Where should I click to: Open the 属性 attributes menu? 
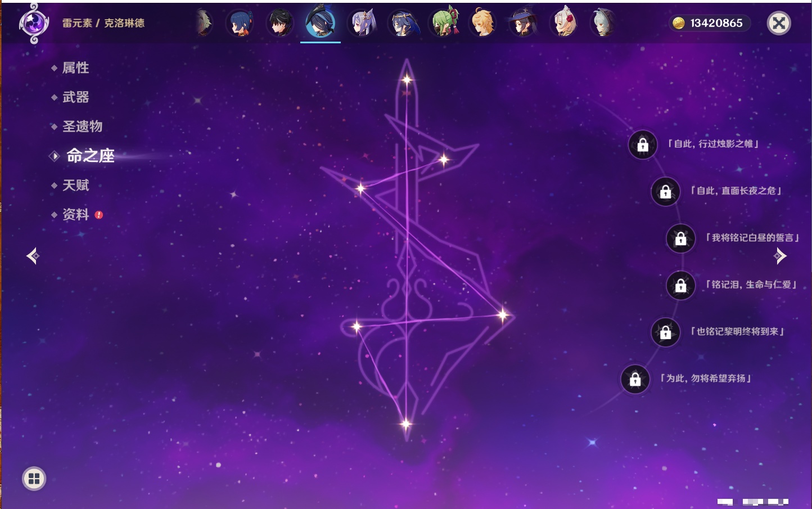[75, 68]
